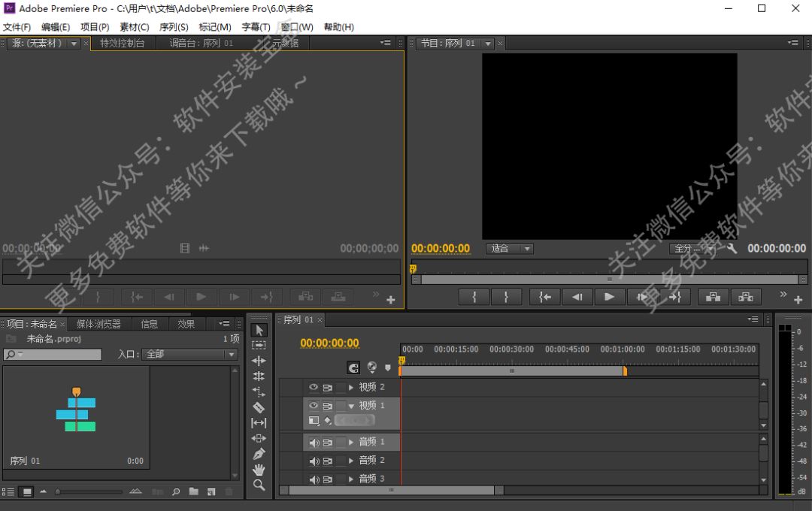
Task: Select the Zoom magnifier tool
Action: (x=259, y=485)
